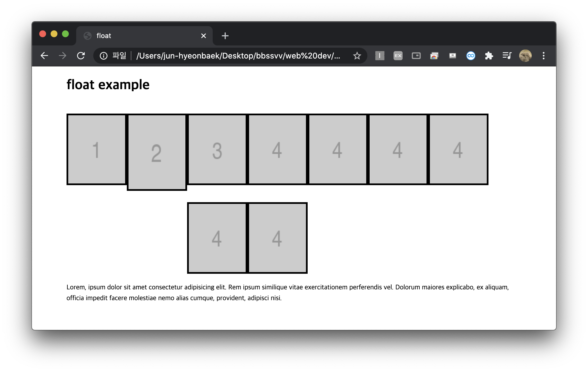Click the gray box labeled 2
This screenshot has height=372, width=588.
click(x=157, y=152)
